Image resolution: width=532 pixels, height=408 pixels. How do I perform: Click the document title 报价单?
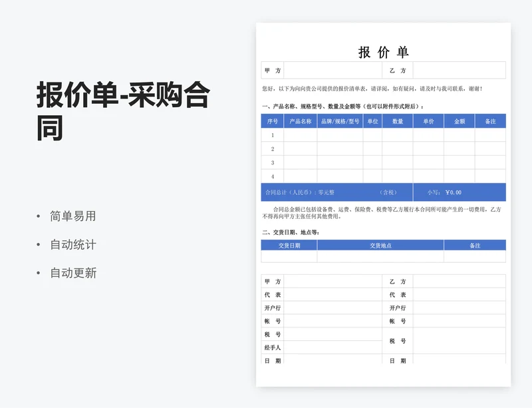pos(384,53)
